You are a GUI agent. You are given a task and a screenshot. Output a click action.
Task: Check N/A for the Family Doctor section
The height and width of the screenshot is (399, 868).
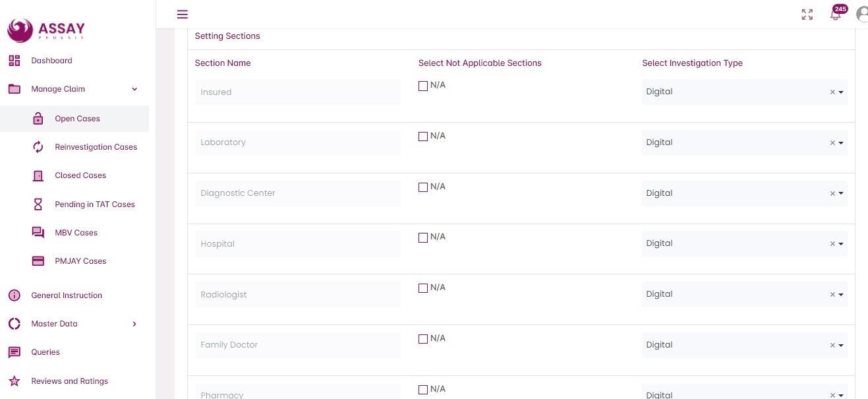pyautogui.click(x=423, y=339)
